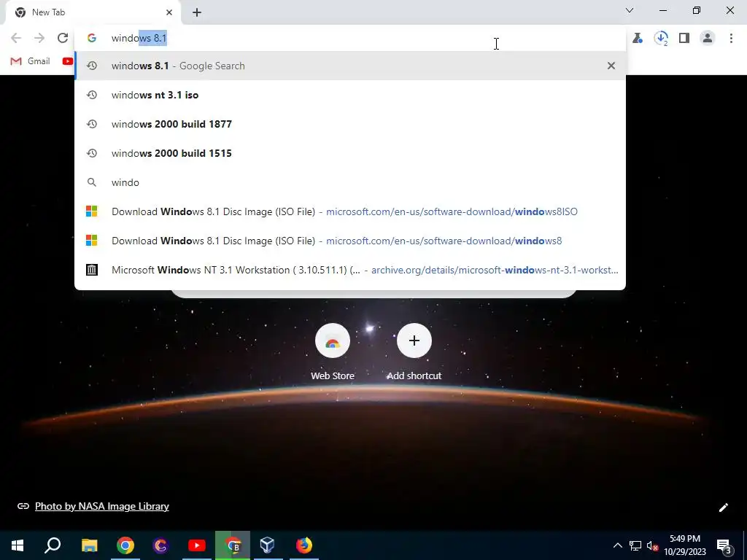The width and height of the screenshot is (747, 560).
Task: Open the tab search chevron
Action: pos(630,10)
